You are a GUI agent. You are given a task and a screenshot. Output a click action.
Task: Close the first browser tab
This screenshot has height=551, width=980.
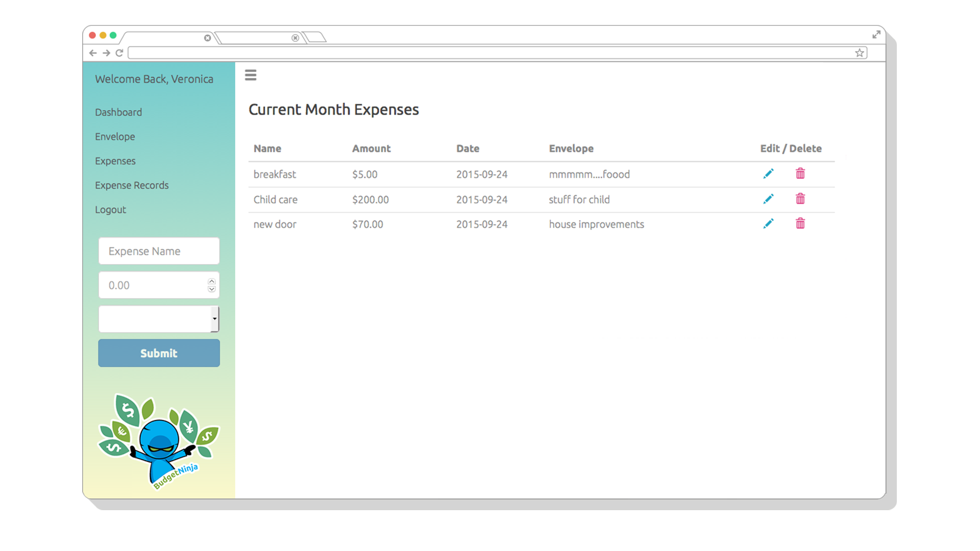click(x=207, y=38)
